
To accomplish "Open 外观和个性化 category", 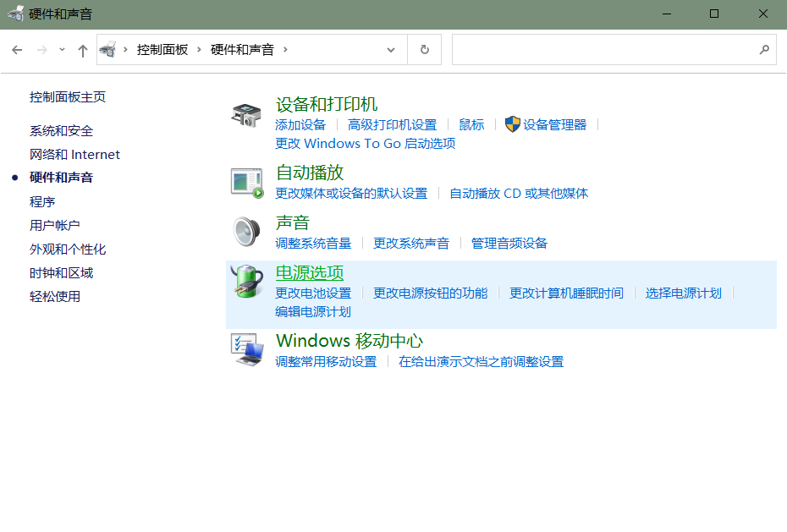I will [68, 250].
